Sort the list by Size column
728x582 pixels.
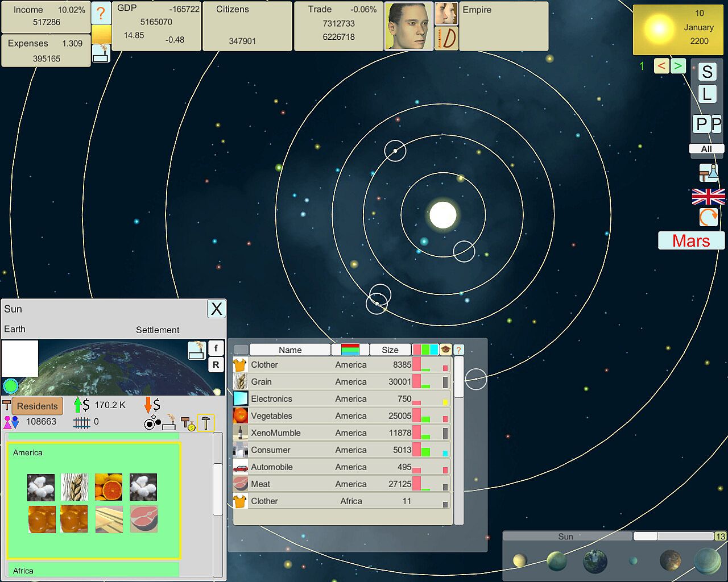tap(390, 350)
